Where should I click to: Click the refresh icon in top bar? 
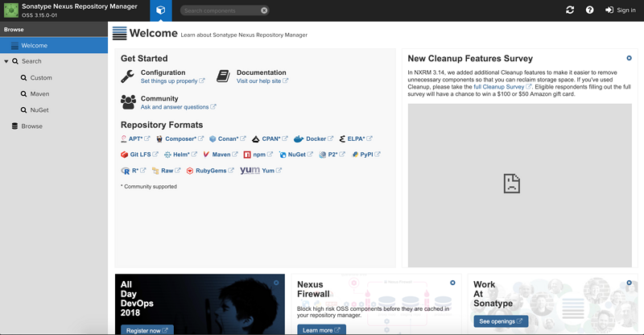click(570, 10)
